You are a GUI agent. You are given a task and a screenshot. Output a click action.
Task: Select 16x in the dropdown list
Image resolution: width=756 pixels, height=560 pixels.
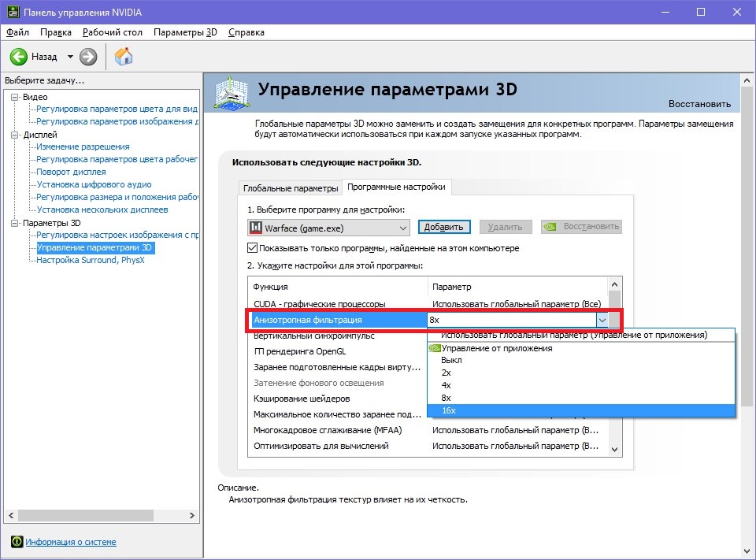(581, 410)
